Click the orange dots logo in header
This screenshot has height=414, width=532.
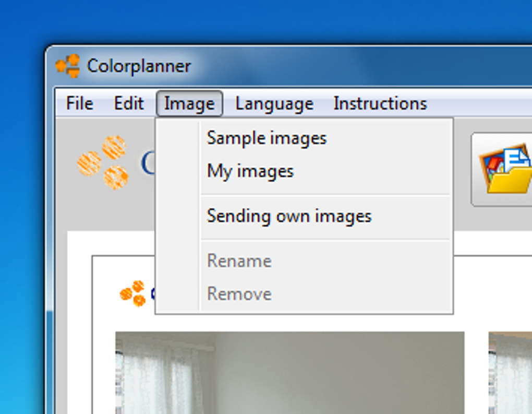[103, 162]
